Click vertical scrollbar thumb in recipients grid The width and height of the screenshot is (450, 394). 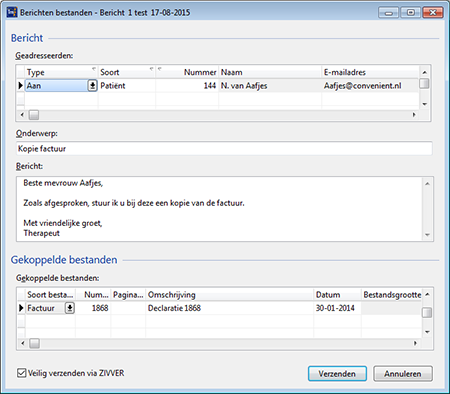[x=424, y=83]
